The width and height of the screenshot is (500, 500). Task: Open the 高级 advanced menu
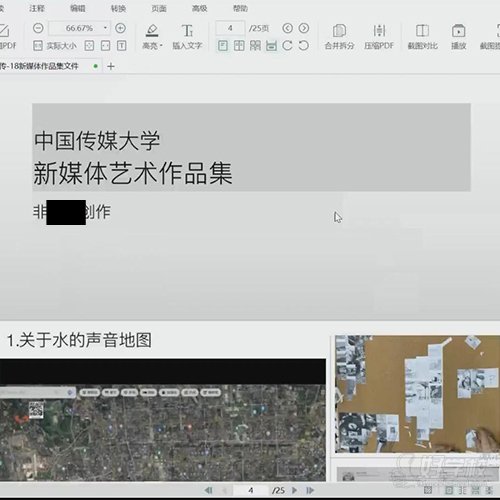coord(200,8)
